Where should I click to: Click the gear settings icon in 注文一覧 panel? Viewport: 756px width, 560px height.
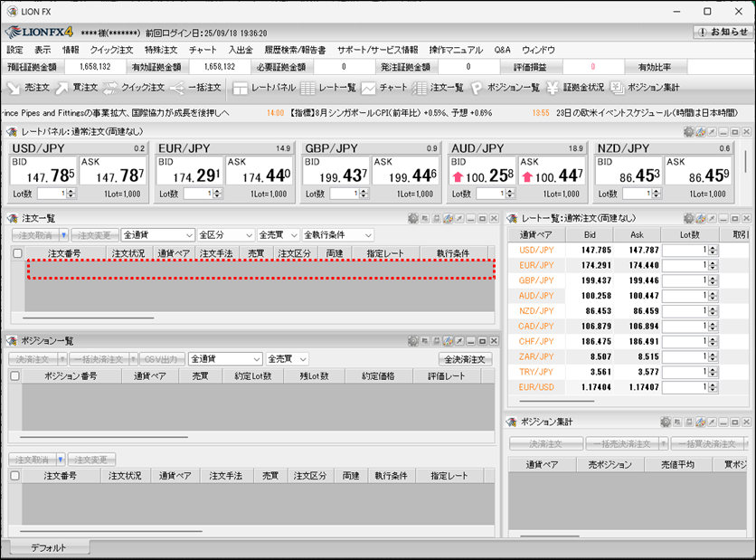point(413,218)
